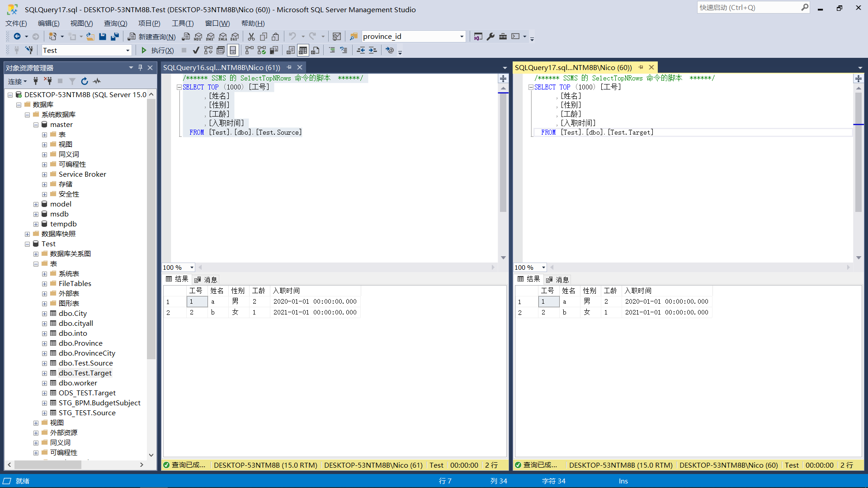Image resolution: width=868 pixels, height=488 pixels.
Task: Open the 查询 menu
Action: tap(115, 23)
